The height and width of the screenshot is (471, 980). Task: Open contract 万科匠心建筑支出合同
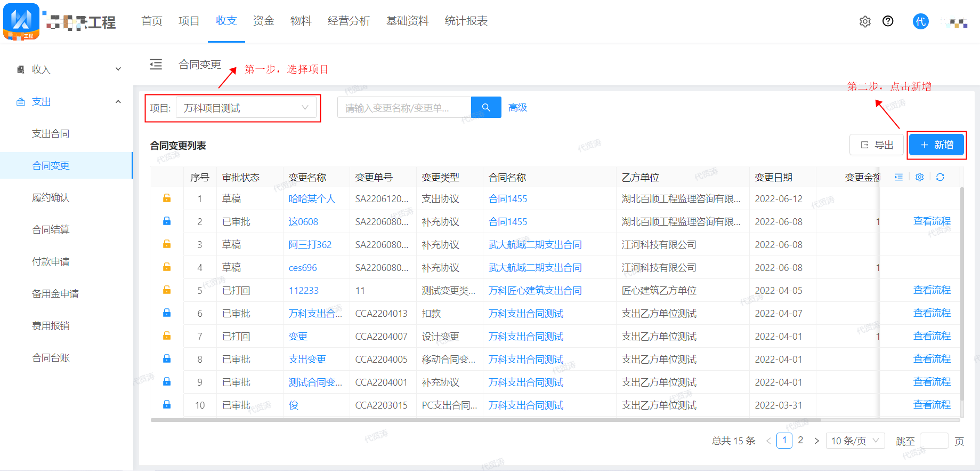point(535,291)
